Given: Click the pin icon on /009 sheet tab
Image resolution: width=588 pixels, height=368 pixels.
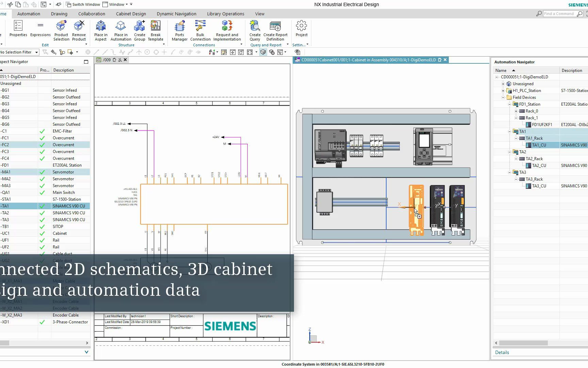Looking at the screenshot, I should pos(120,60).
